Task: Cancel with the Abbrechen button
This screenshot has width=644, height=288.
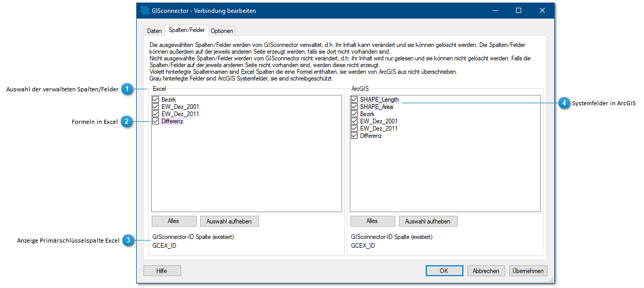Action: click(486, 270)
